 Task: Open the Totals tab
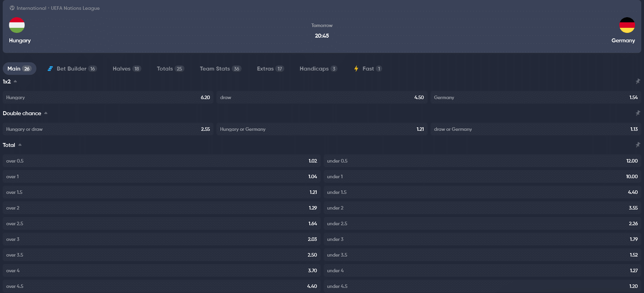click(x=170, y=69)
